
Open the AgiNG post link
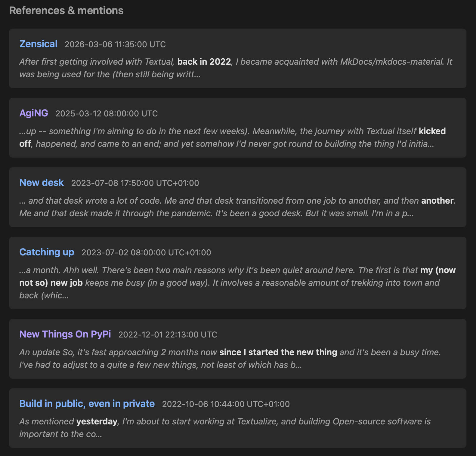pos(34,113)
